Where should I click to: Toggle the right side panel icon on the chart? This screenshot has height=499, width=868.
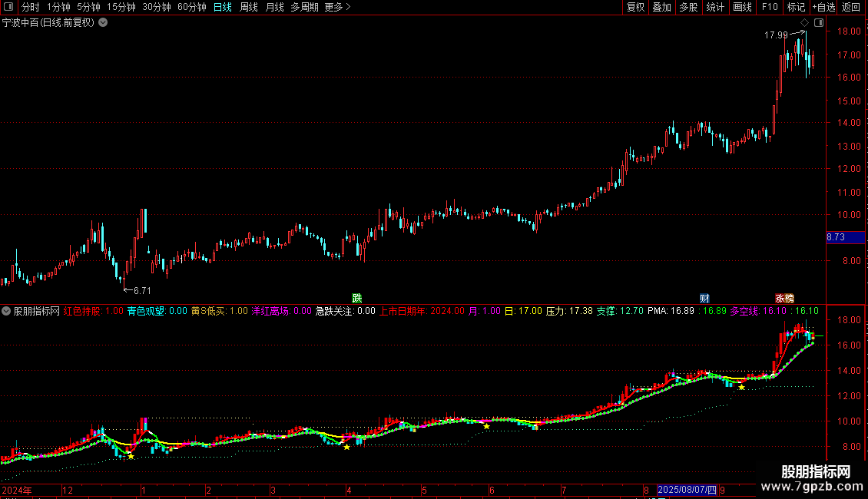(x=819, y=23)
